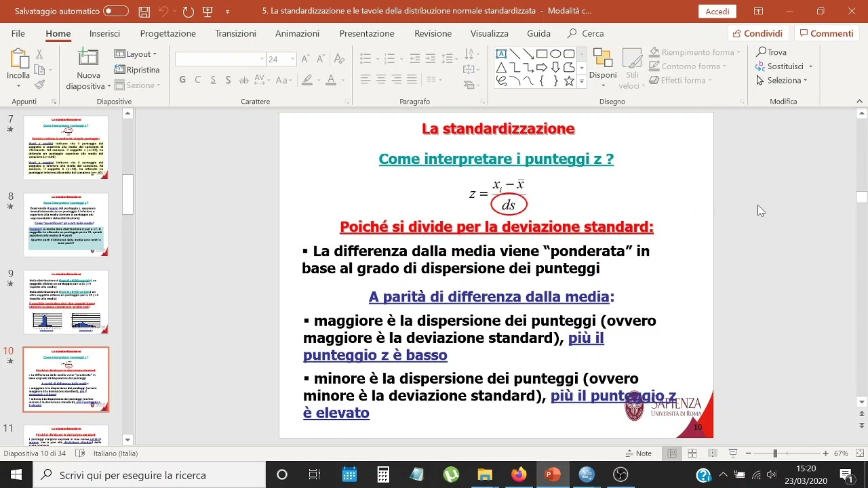Click the Cut scissors icon
The image size is (868, 488).
click(x=39, y=54)
